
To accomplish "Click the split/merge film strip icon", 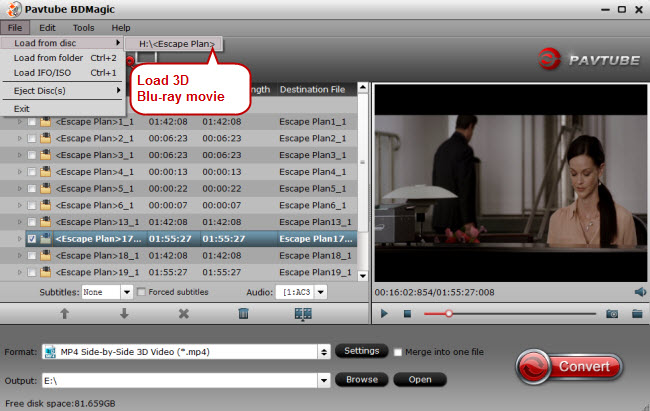I will (303, 314).
